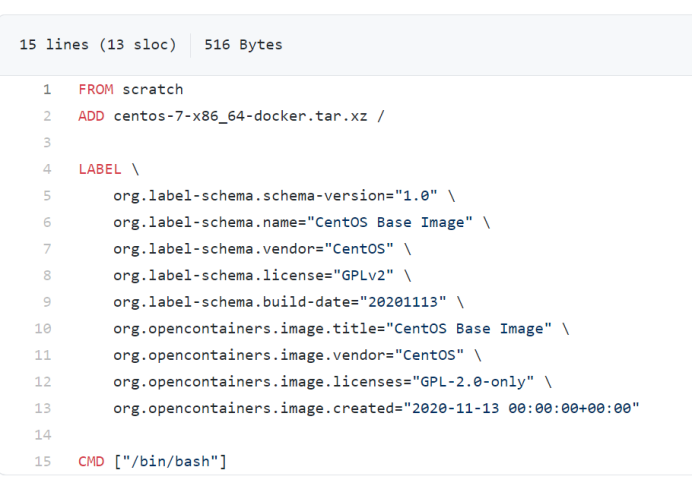Click line number 1

coord(47,90)
